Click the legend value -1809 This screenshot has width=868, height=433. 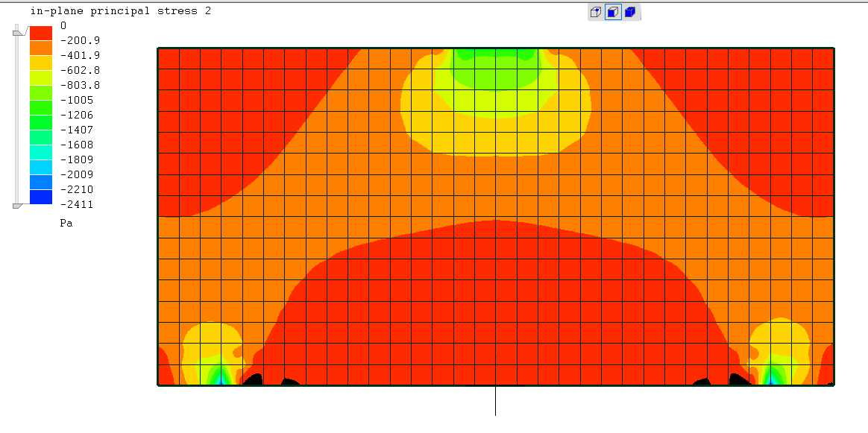[x=77, y=159]
